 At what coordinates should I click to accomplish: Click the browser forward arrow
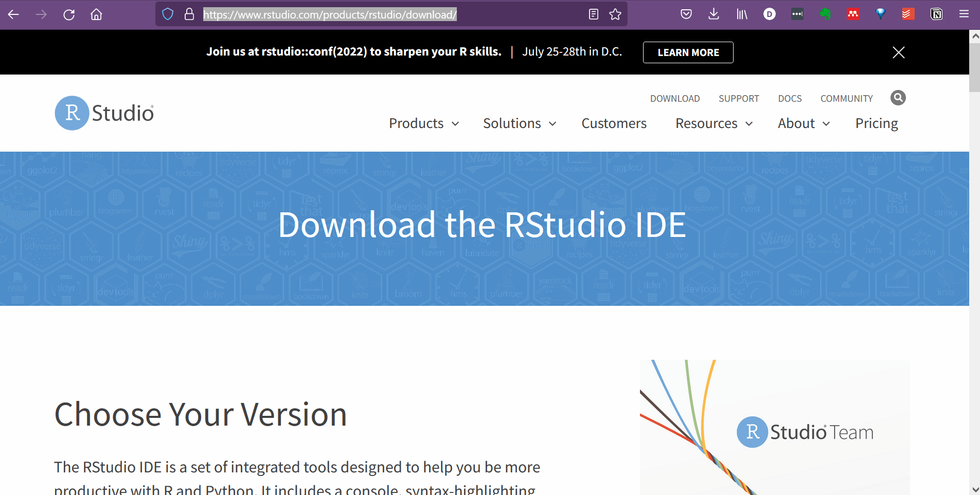point(41,14)
